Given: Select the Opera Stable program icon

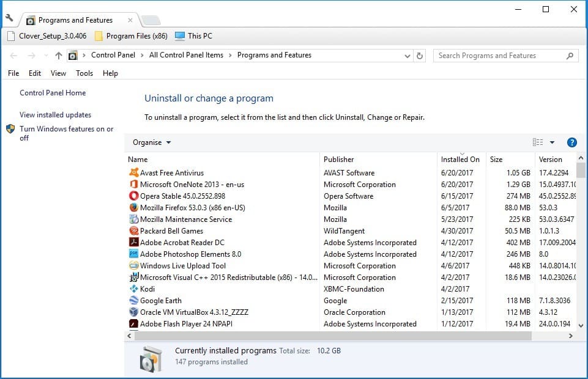Looking at the screenshot, I should pos(133,196).
